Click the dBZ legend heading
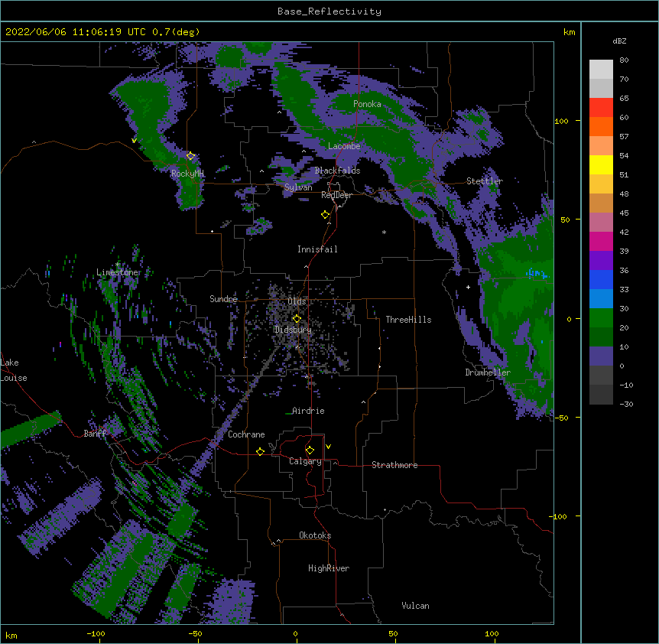 click(x=619, y=41)
